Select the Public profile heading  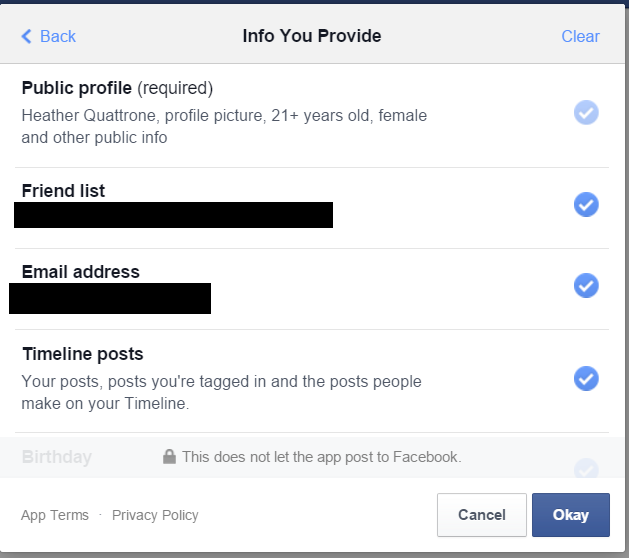click(x=77, y=88)
